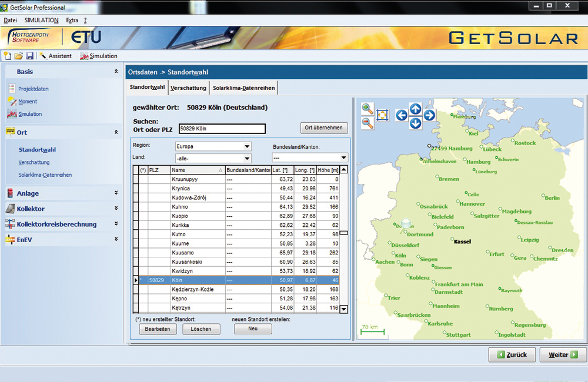The image size is (588, 382).
Task: Click Neu to create a new location
Action: (x=253, y=329)
